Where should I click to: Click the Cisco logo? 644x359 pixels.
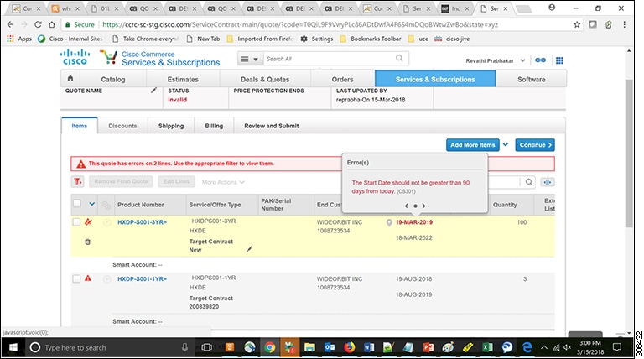click(x=75, y=57)
